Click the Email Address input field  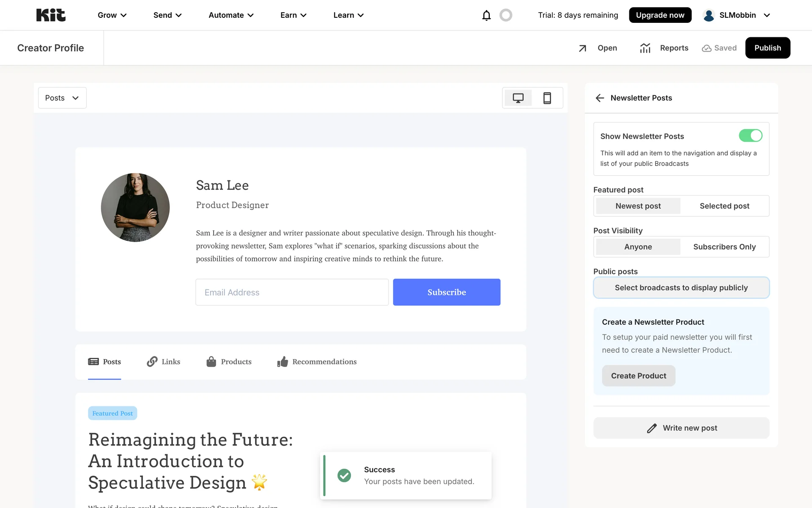click(292, 292)
